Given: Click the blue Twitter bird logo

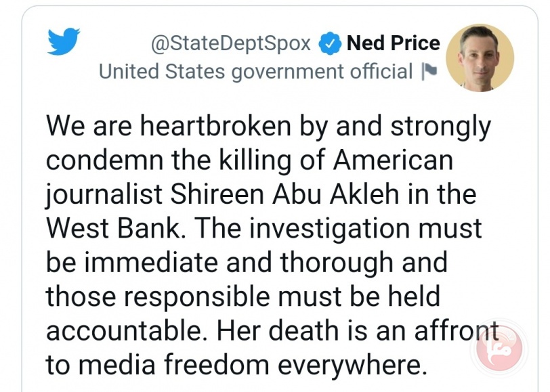Looking at the screenshot, I should (64, 41).
